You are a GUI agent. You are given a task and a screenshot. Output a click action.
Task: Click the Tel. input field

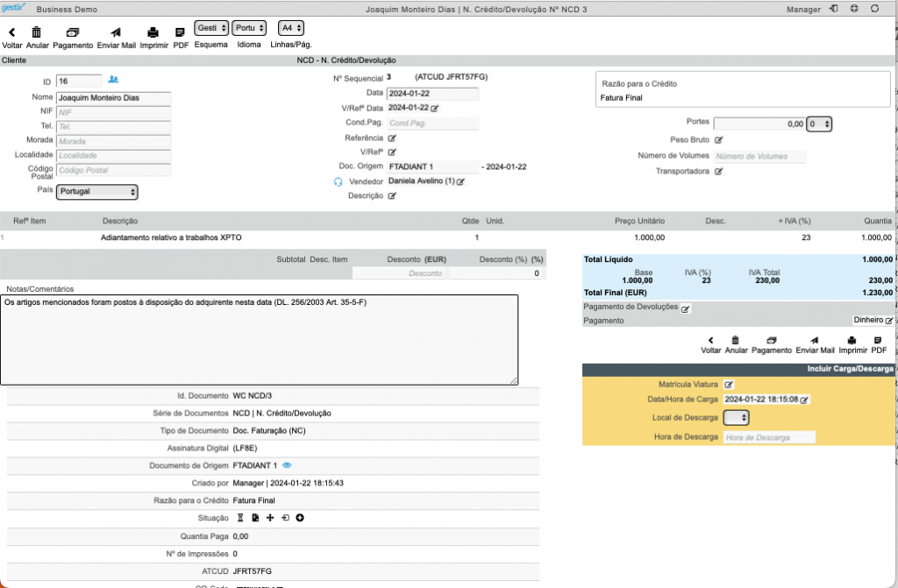(113, 126)
